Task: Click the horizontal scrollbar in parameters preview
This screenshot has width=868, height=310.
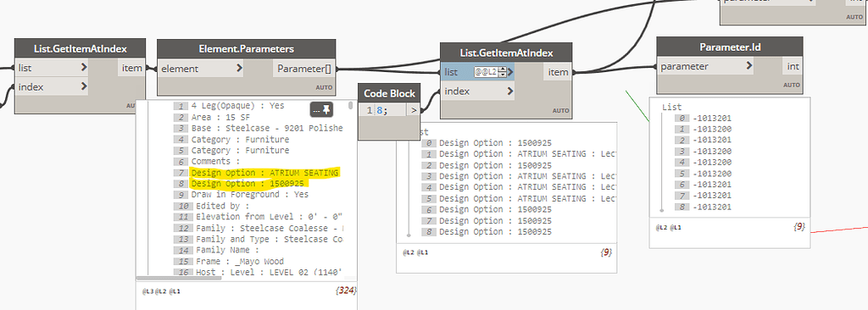Action: point(179,278)
